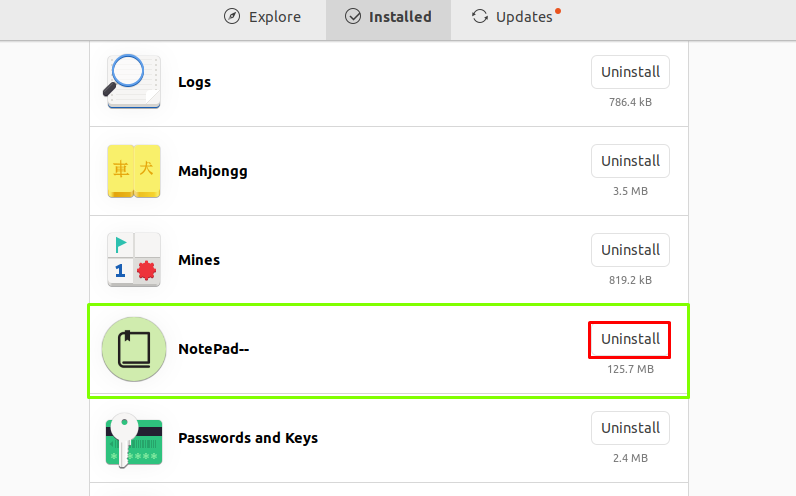Click the Passwords and Keys icon
The image size is (796, 496).
134,440
